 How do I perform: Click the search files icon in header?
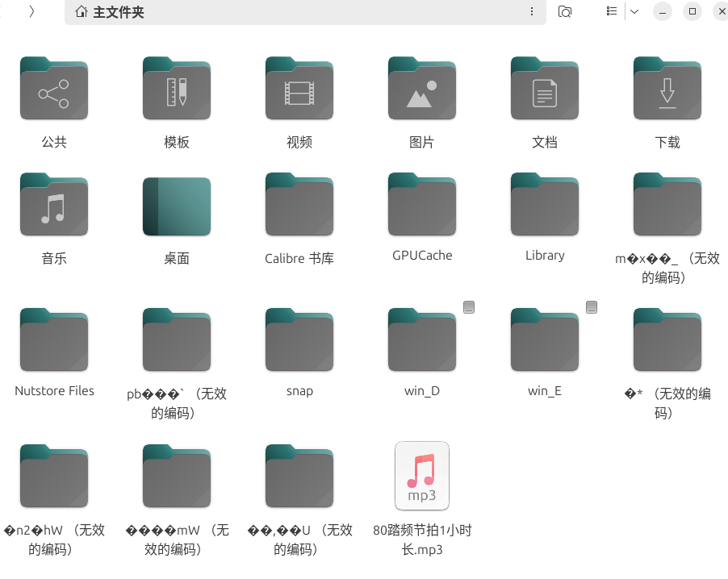click(x=565, y=11)
